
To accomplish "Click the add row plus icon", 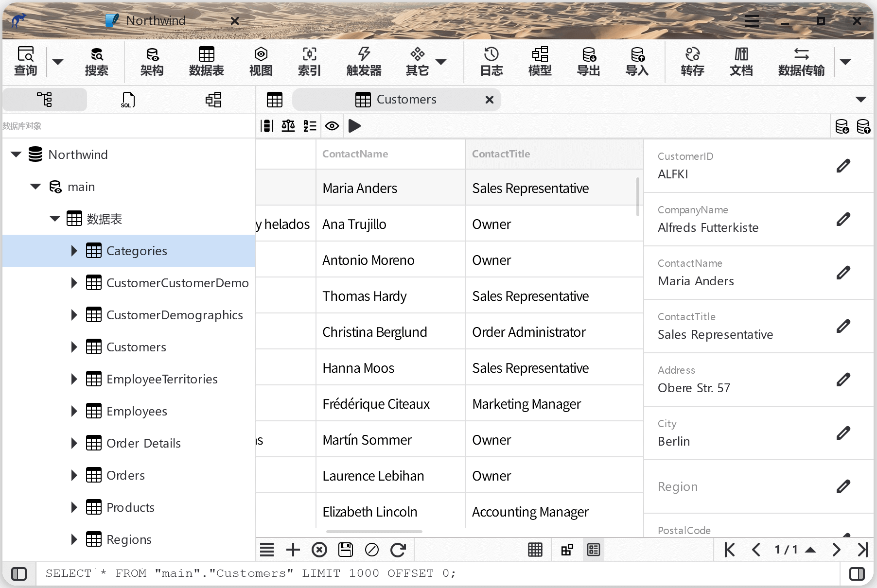I will [293, 550].
